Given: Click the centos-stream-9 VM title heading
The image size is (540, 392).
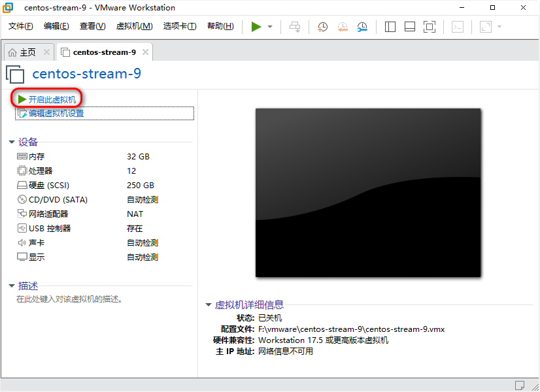Looking at the screenshot, I should pyautogui.click(x=86, y=74).
